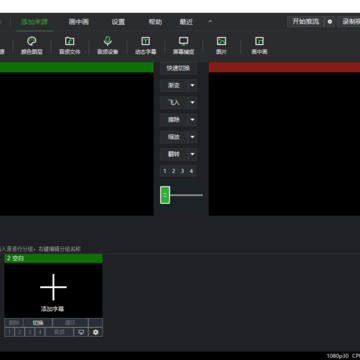Open the 最近 recent tab

coord(186,22)
